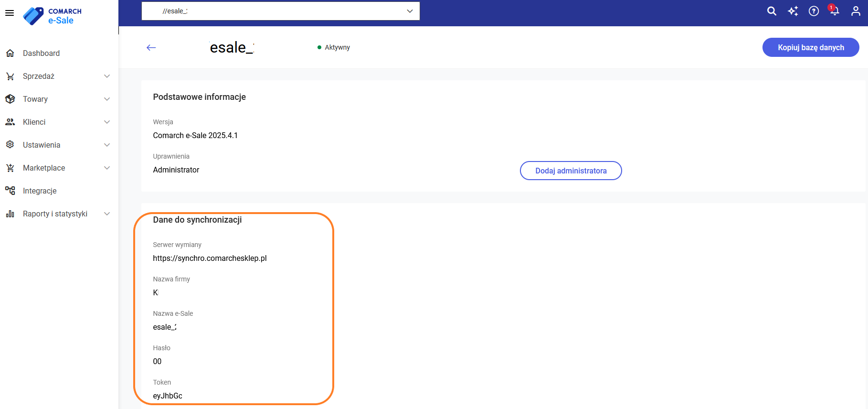Open the //esale_ shop selector dropdown
Image resolution: width=868 pixels, height=409 pixels.
coord(281,11)
